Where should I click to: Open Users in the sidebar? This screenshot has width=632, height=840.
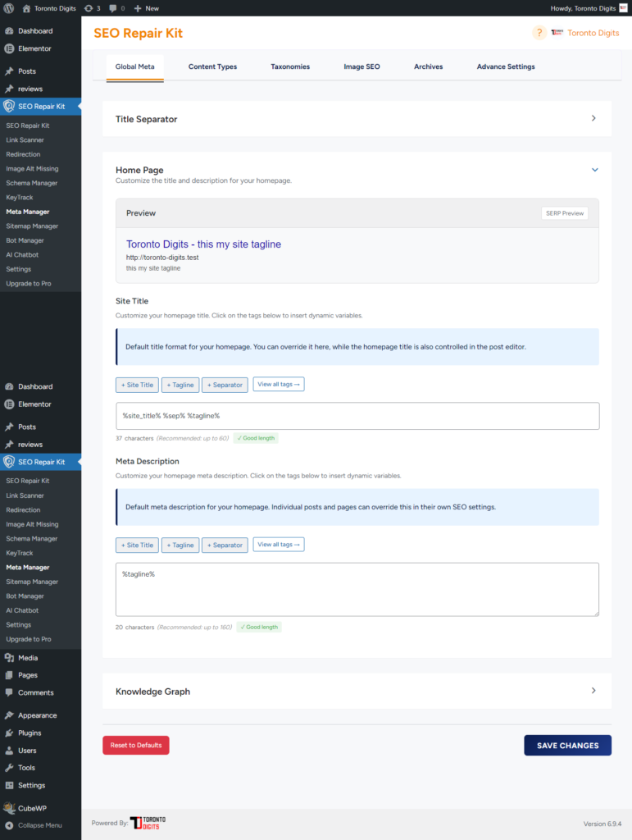pyautogui.click(x=27, y=751)
